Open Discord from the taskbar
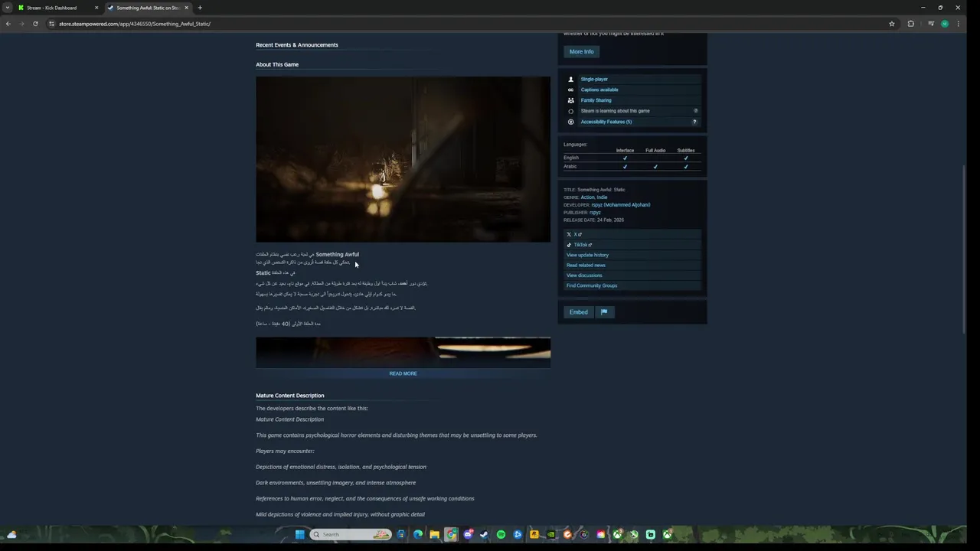This screenshot has width=980, height=551. coord(468,534)
